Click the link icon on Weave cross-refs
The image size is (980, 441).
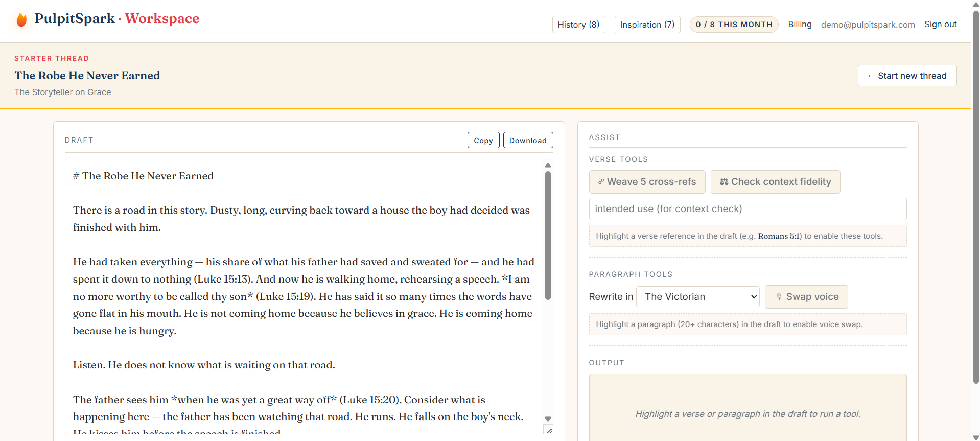[x=601, y=182]
